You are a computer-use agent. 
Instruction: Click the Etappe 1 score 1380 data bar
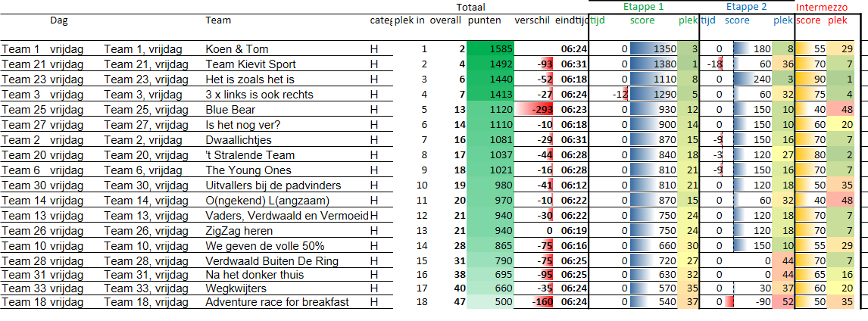coord(653,64)
